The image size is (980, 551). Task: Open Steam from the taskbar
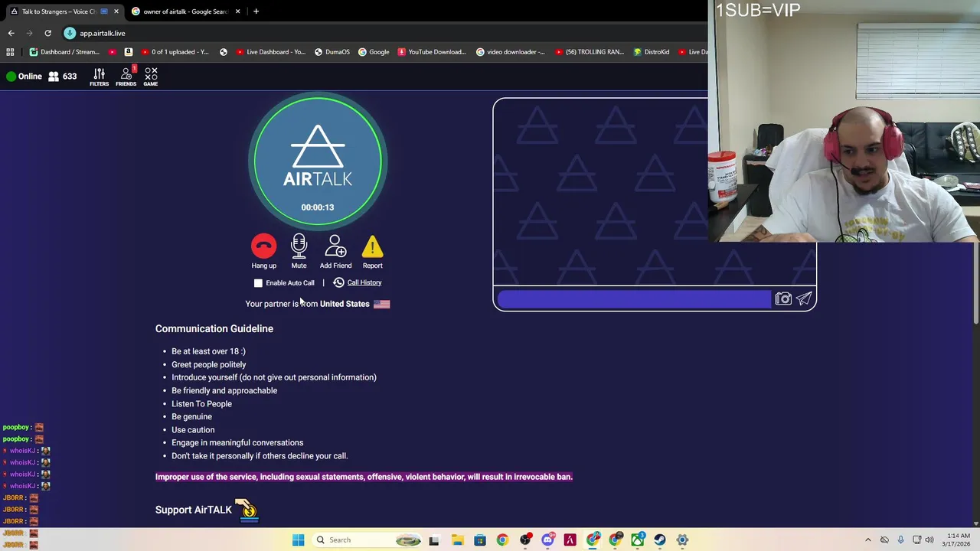[x=660, y=540]
